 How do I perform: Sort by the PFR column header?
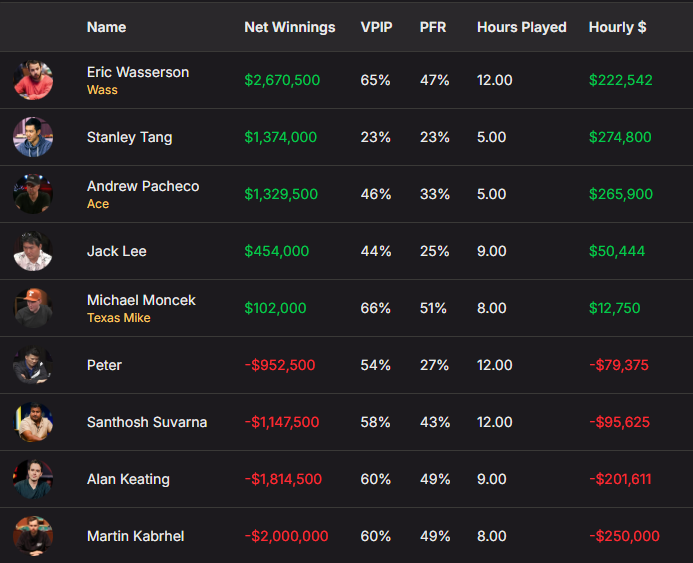tap(433, 27)
